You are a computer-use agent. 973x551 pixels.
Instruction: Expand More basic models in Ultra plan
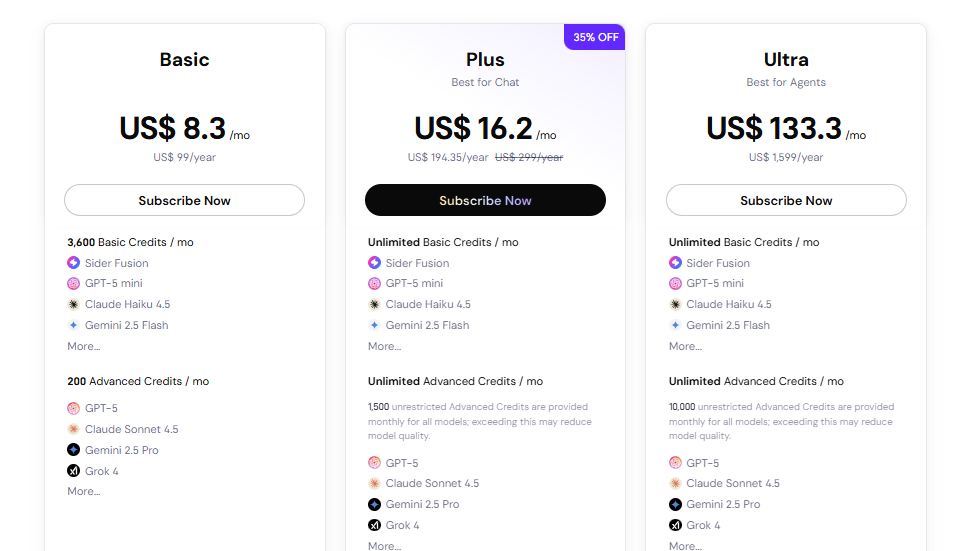tap(685, 346)
